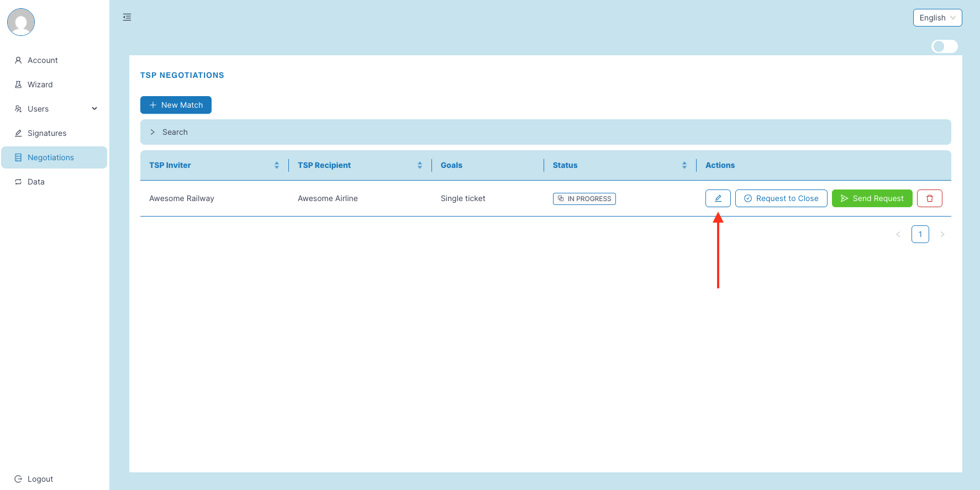980x490 pixels.
Task: Toggle the switch below the language selector
Action: pos(944,46)
